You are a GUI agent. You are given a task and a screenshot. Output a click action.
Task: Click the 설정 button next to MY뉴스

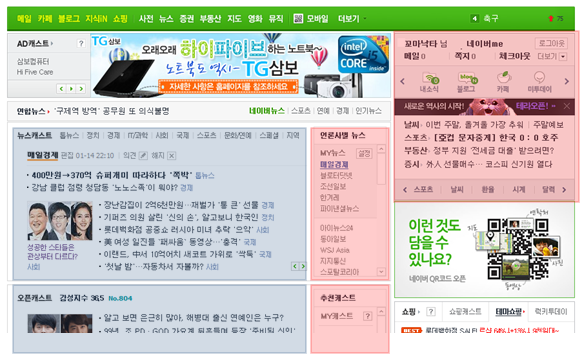pyautogui.click(x=364, y=153)
